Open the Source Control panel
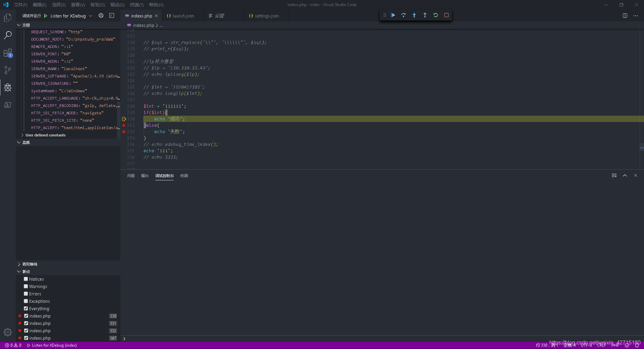The image size is (644, 349). [7, 70]
